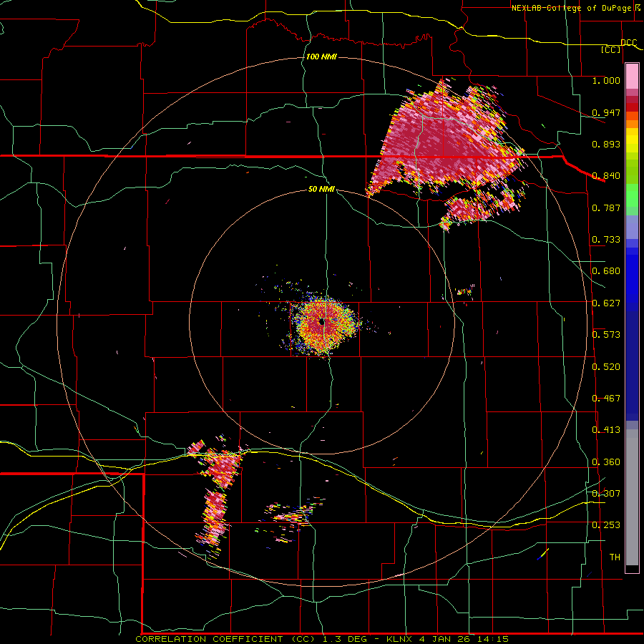This screenshot has height=644, width=644.
Task: Click the TH label on the color scale
Action: coord(615,557)
